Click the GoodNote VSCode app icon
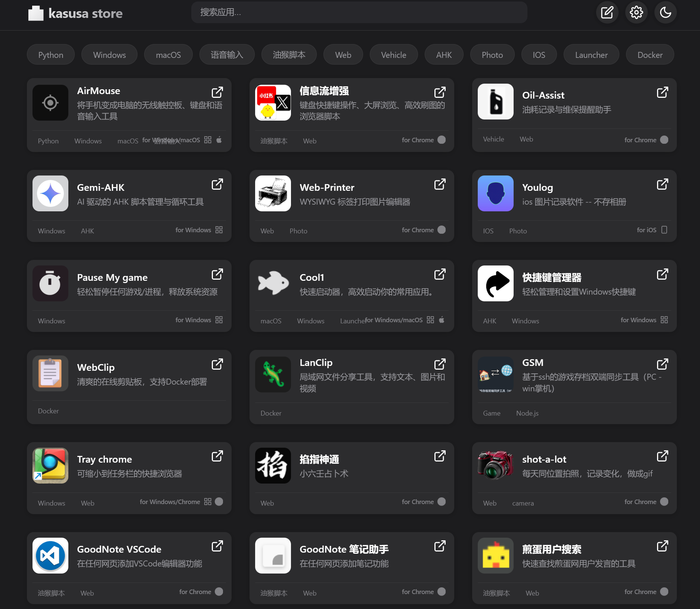The width and height of the screenshot is (700, 609). pyautogui.click(x=50, y=556)
